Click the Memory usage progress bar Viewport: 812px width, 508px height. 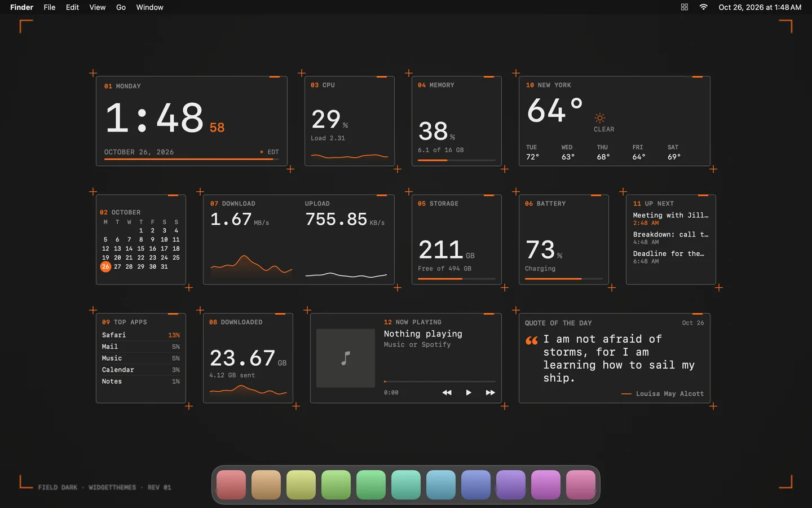pyautogui.click(x=457, y=160)
